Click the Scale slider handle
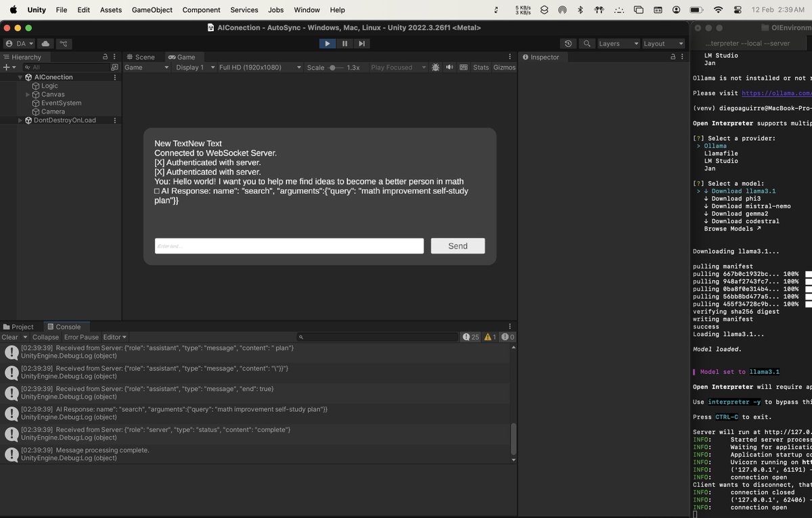Image resolution: width=812 pixels, height=518 pixels. 333,68
